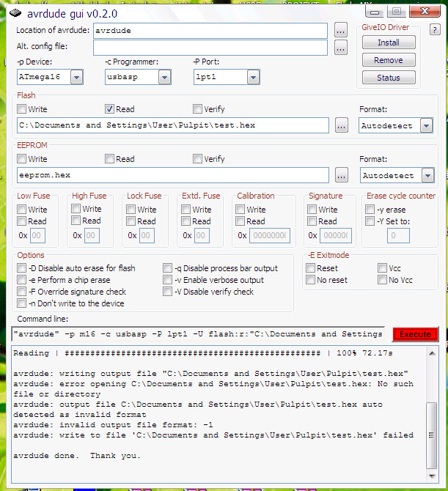Image resolution: width=448 pixels, height=491 pixels.
Task: Remove the GiveIO driver
Action: click(x=389, y=60)
